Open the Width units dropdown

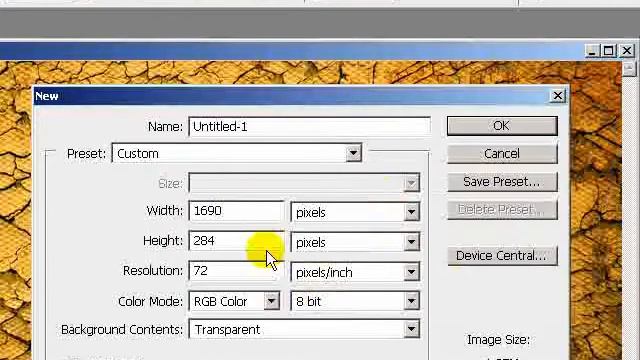355,212
